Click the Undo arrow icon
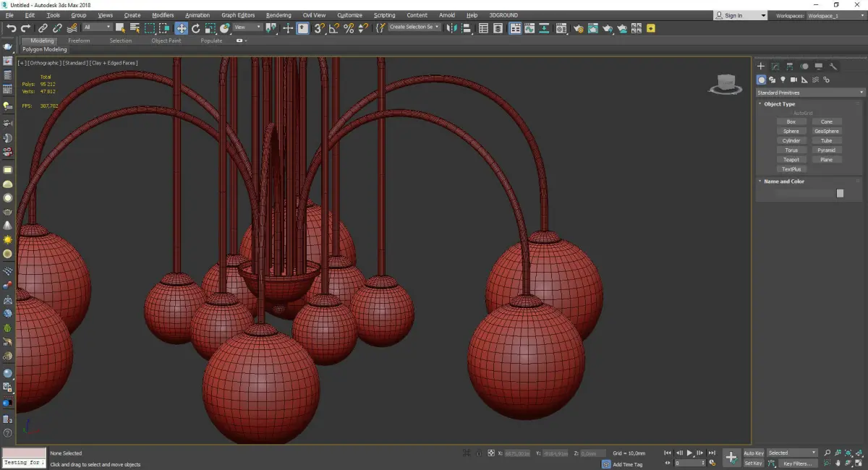 [x=11, y=28]
